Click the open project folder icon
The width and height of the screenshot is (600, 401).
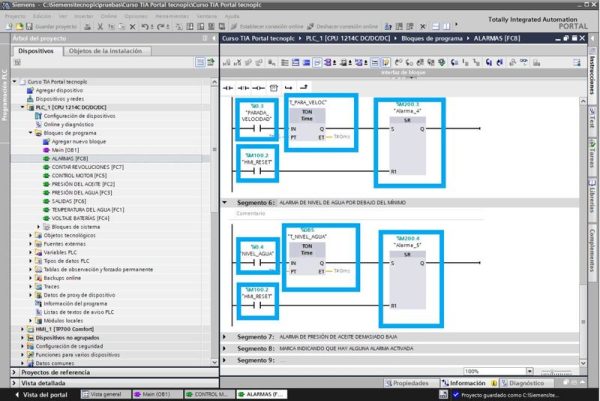pos(19,26)
